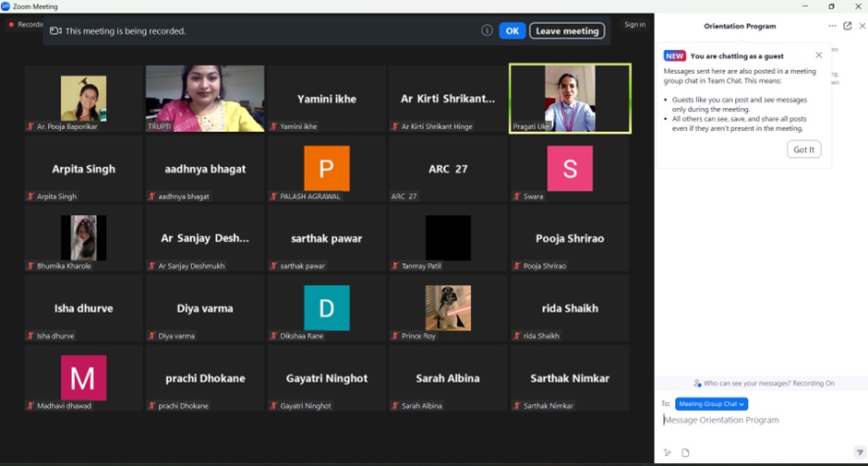
Task: Select Madhavi dhawad's pink M avatar tile
Action: (84, 377)
